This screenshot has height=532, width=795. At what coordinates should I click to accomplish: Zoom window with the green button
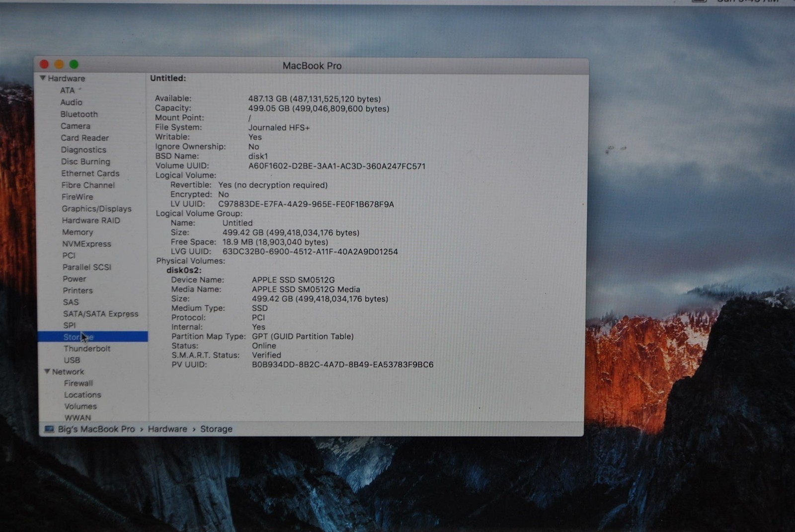click(74, 64)
